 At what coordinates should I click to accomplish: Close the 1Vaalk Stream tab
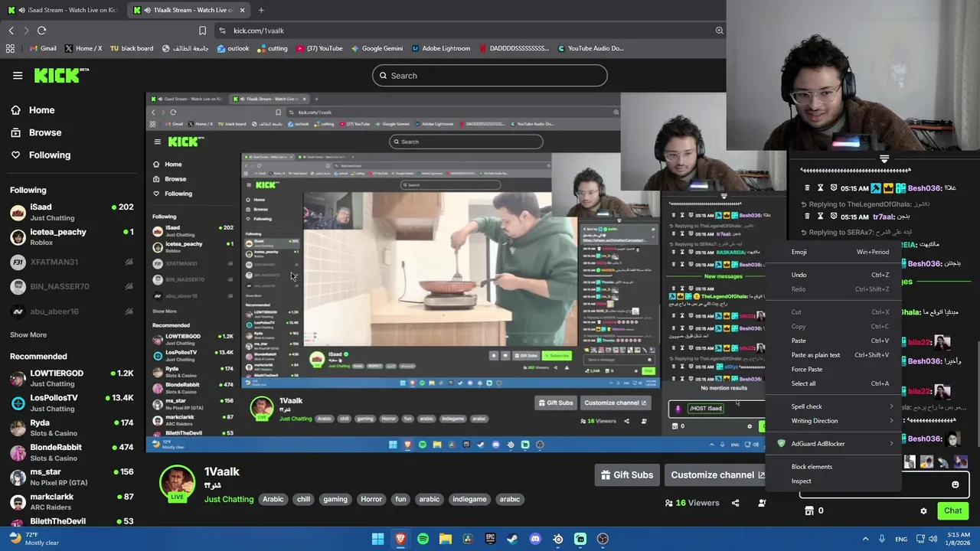(242, 10)
